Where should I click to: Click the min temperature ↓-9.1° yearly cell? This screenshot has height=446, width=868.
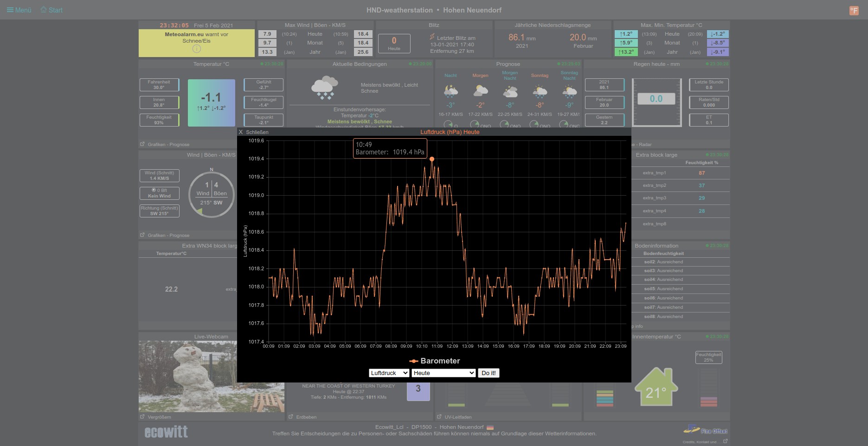pos(718,52)
